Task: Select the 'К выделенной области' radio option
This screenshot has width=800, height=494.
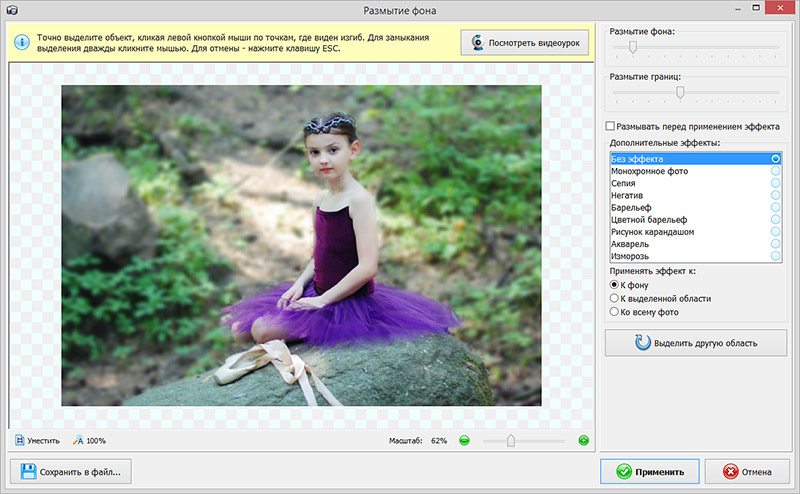Action: coord(614,298)
